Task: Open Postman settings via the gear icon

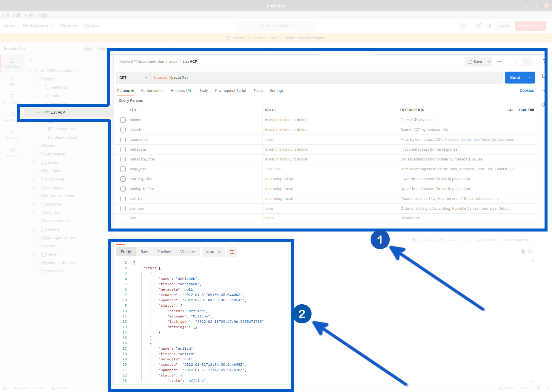Action: pyautogui.click(x=489, y=26)
